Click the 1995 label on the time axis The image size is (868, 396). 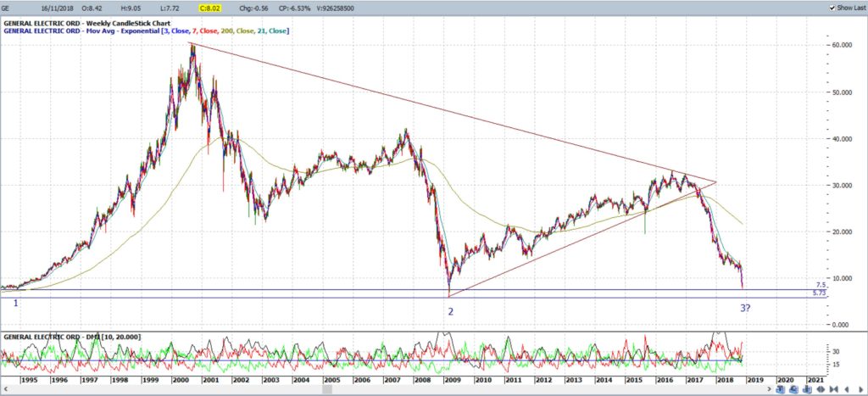[28, 380]
